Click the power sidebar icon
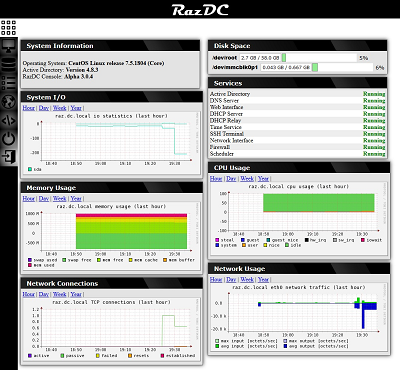Image resolution: width=400 pixels, height=370 pixels. pyautogui.click(x=8, y=138)
